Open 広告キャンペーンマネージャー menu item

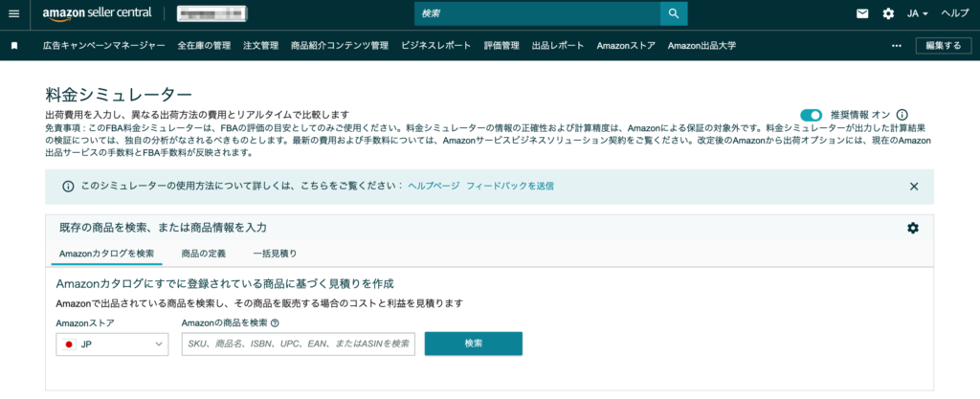[104, 46]
